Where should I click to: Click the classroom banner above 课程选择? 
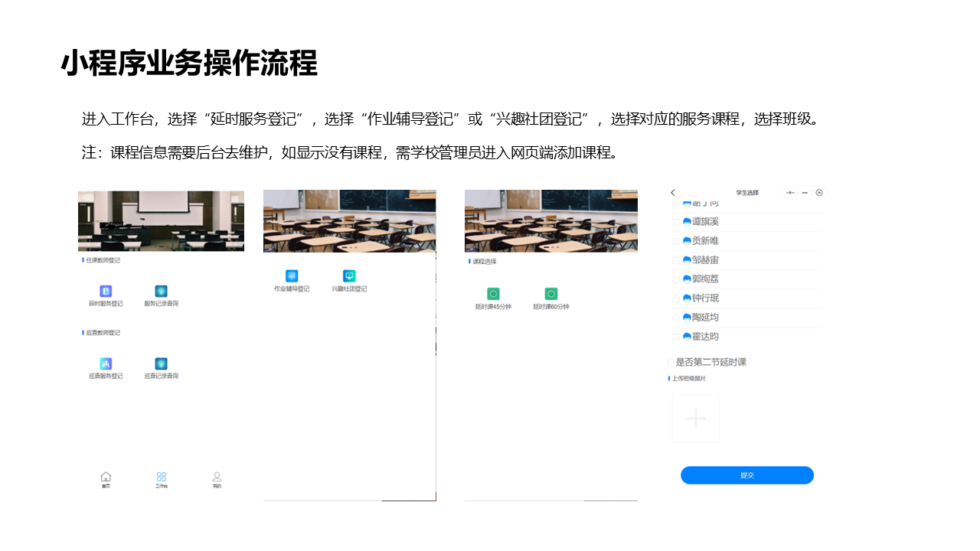point(551,221)
